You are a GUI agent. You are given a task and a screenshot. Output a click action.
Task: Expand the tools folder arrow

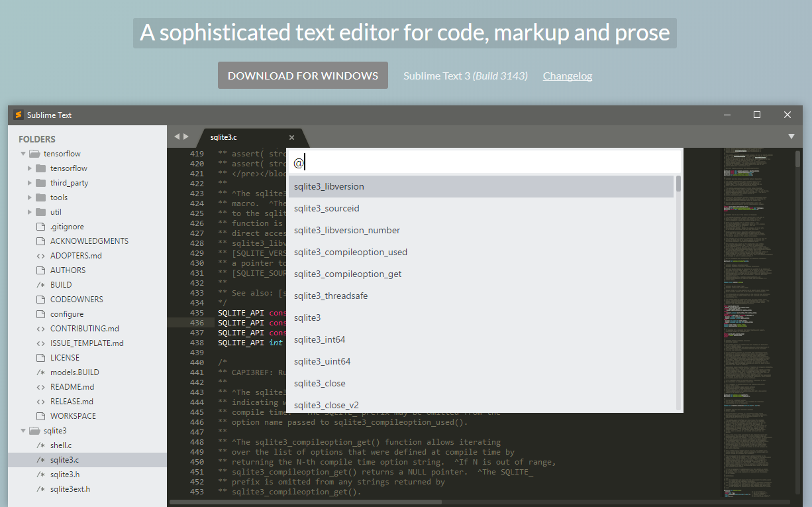coord(30,197)
